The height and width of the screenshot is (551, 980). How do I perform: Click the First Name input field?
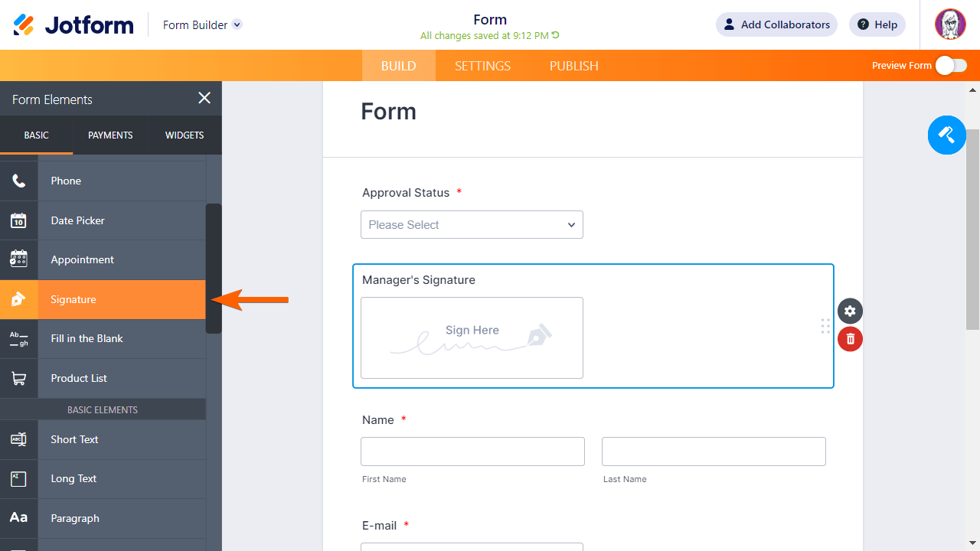pyautogui.click(x=472, y=452)
